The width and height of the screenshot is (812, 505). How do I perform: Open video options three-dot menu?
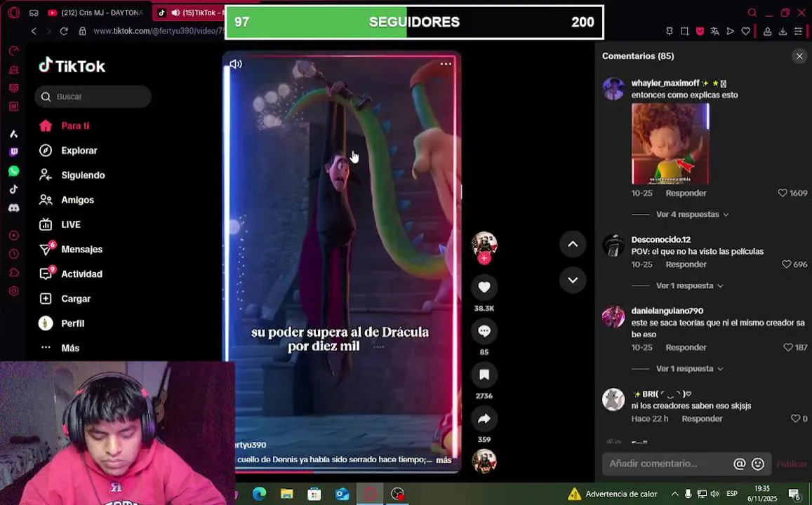tap(446, 64)
